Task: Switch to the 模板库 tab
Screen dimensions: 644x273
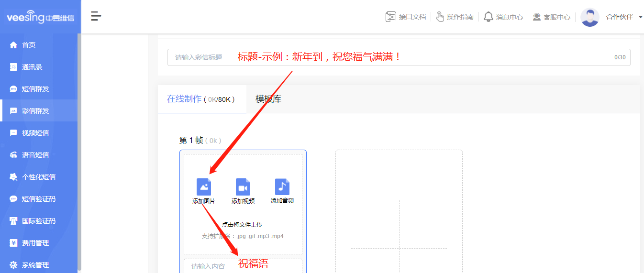Action: coord(268,99)
